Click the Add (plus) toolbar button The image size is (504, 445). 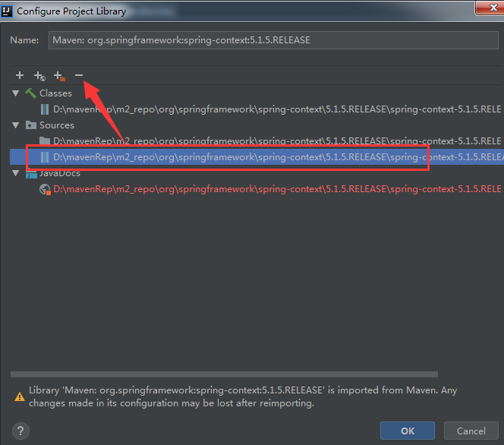click(20, 75)
